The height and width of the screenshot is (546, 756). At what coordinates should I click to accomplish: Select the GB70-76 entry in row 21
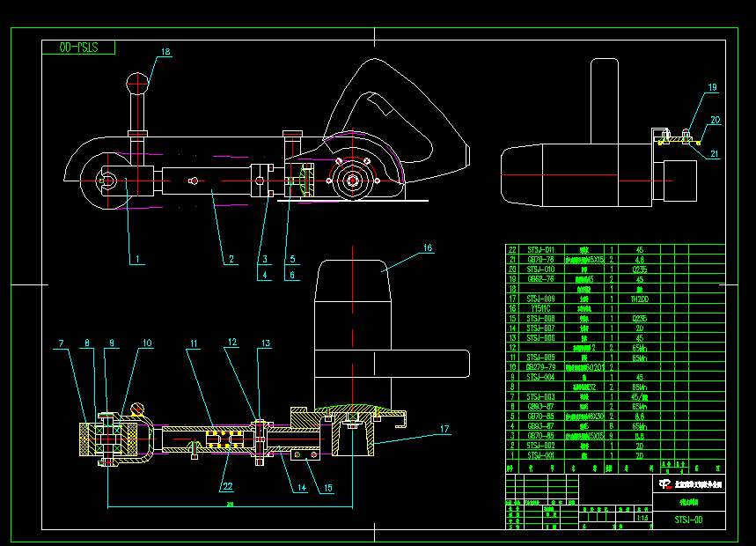(538, 258)
